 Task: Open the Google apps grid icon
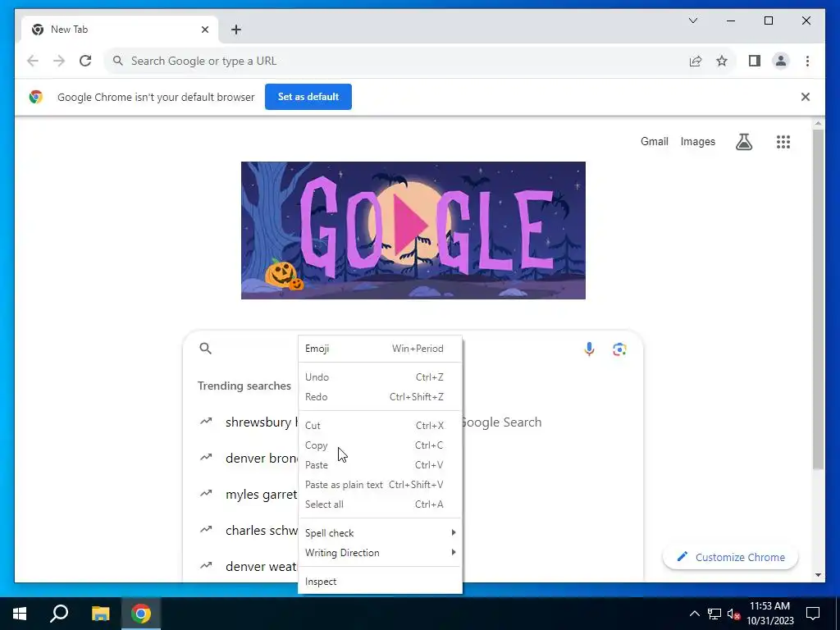[x=783, y=142]
